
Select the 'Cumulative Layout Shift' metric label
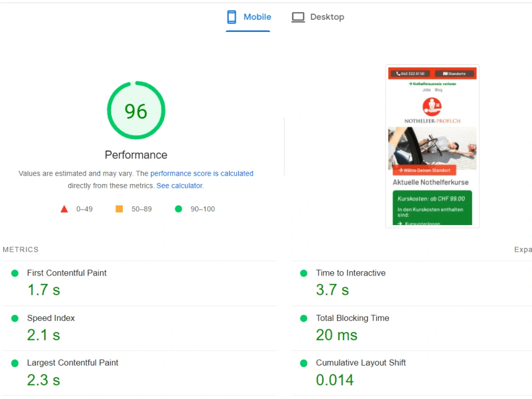tap(361, 363)
